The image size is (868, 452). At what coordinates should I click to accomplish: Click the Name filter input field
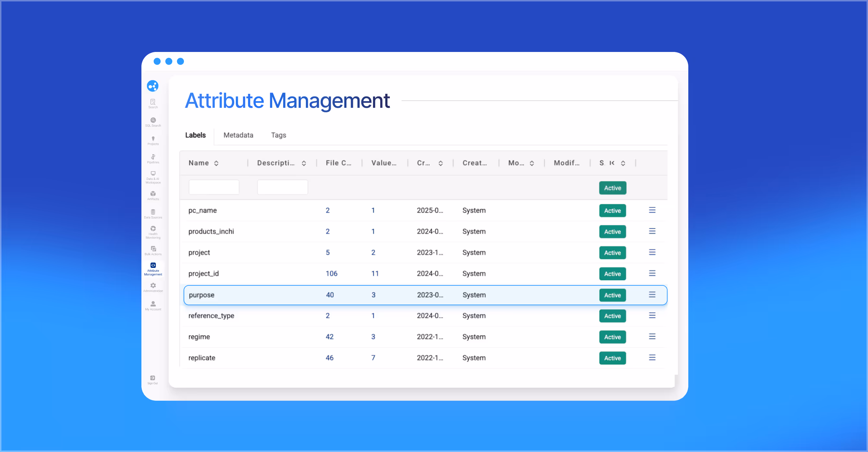coord(214,187)
